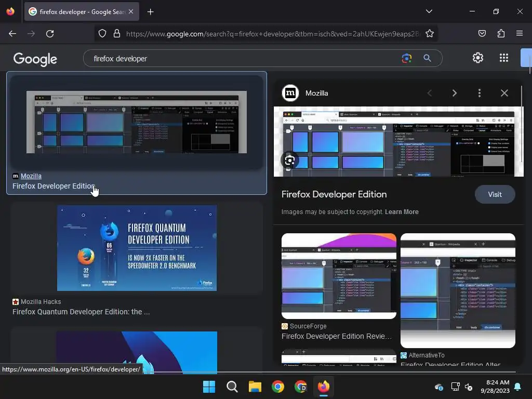Submit search with magnifier icon
532x399 pixels.
(427, 58)
